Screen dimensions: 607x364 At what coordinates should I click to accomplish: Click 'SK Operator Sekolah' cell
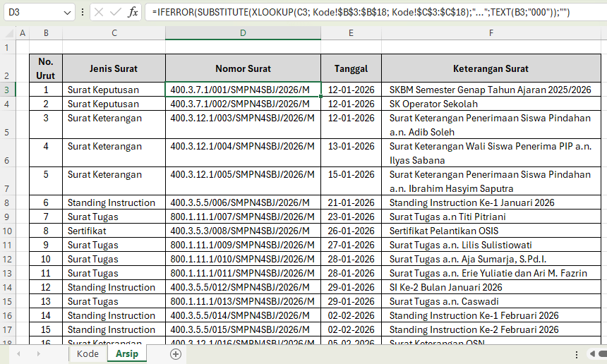(x=491, y=104)
